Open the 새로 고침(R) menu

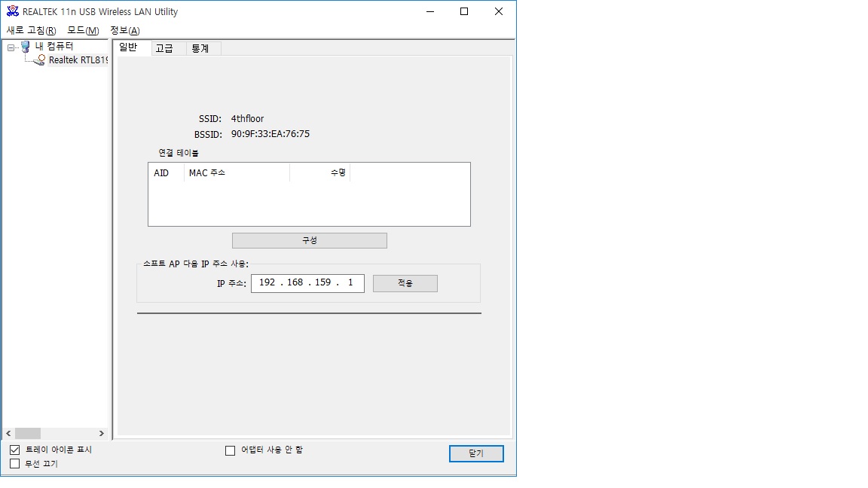click(31, 30)
